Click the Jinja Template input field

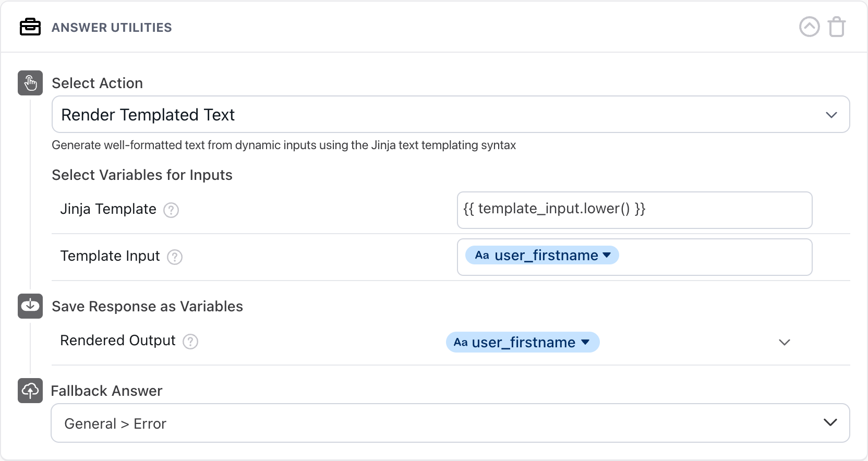click(x=634, y=210)
